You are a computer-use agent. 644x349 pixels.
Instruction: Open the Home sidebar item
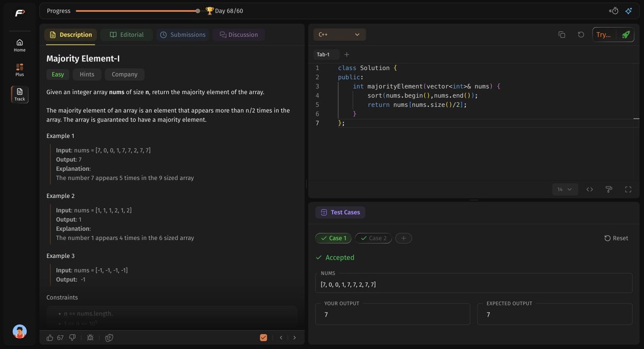tap(20, 46)
